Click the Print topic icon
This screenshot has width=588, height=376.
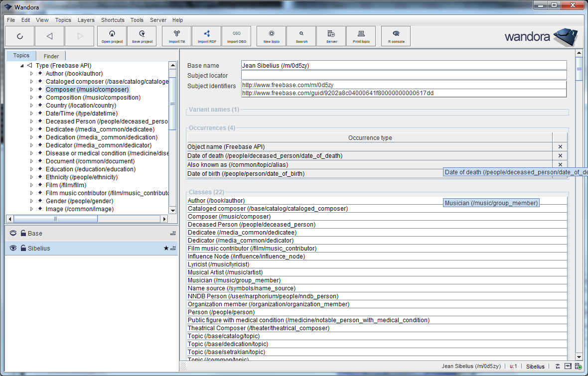(x=361, y=36)
